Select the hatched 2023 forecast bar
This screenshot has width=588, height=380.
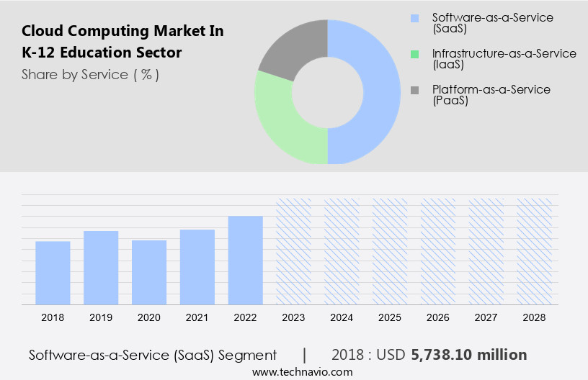click(x=294, y=250)
